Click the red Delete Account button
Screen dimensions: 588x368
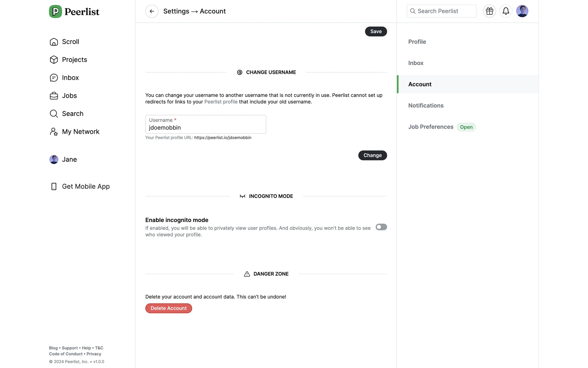pos(168,308)
